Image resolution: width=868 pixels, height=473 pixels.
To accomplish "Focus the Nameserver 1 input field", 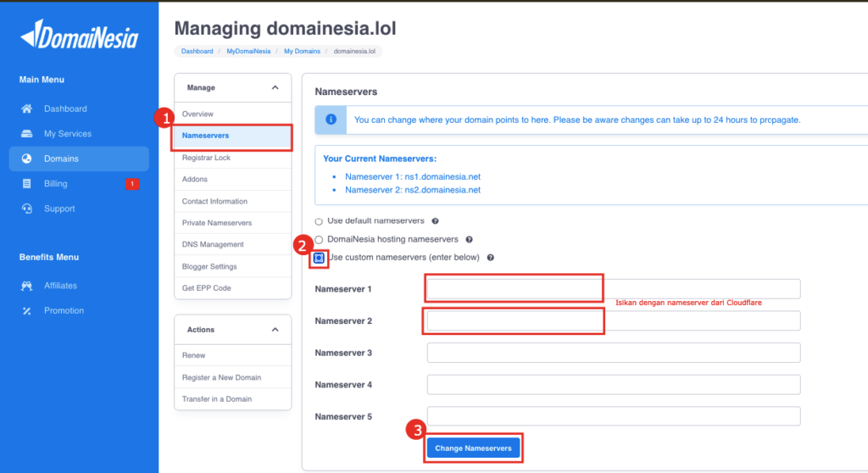I will coord(614,289).
